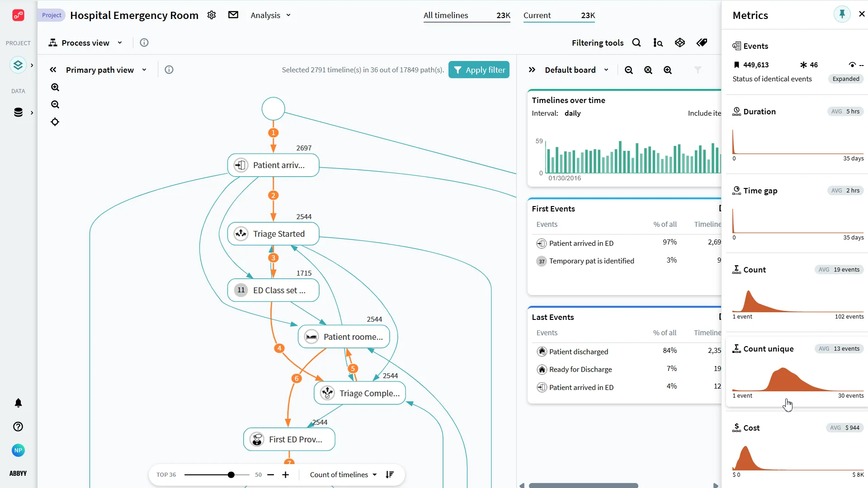The width and height of the screenshot is (868, 488).
Task: Select the First ED Prov... node
Action: 289,439
